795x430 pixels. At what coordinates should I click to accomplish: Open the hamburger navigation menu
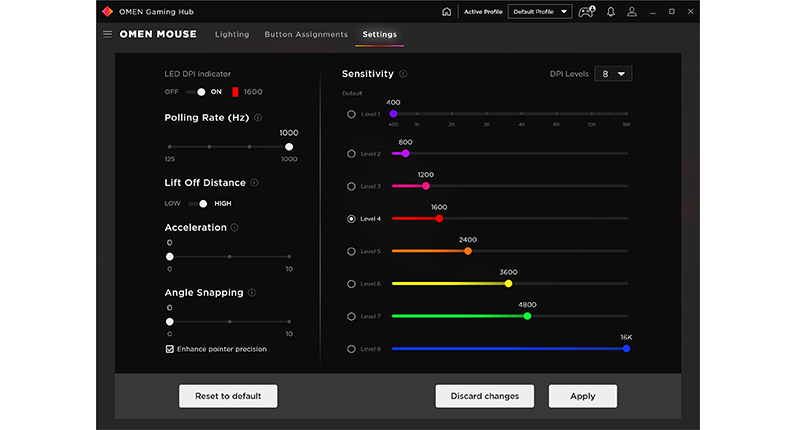tap(107, 34)
